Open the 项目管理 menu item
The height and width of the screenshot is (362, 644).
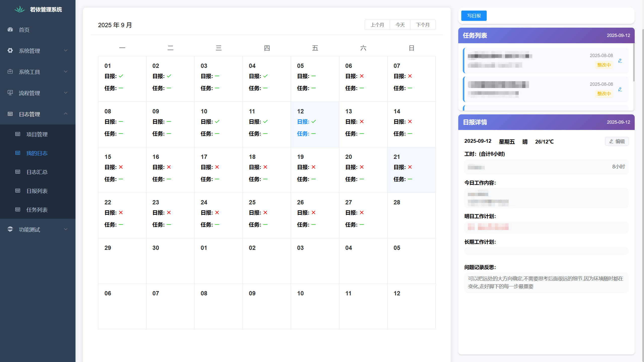(37, 134)
